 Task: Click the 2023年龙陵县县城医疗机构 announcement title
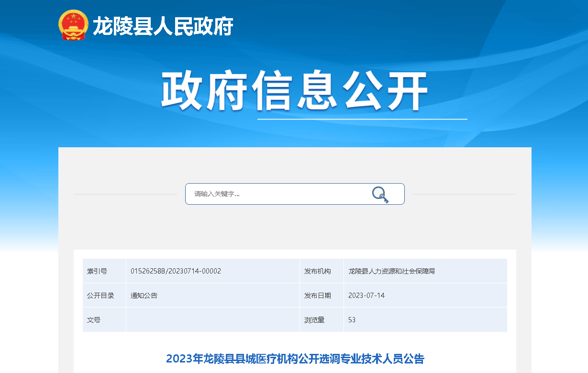(x=295, y=359)
